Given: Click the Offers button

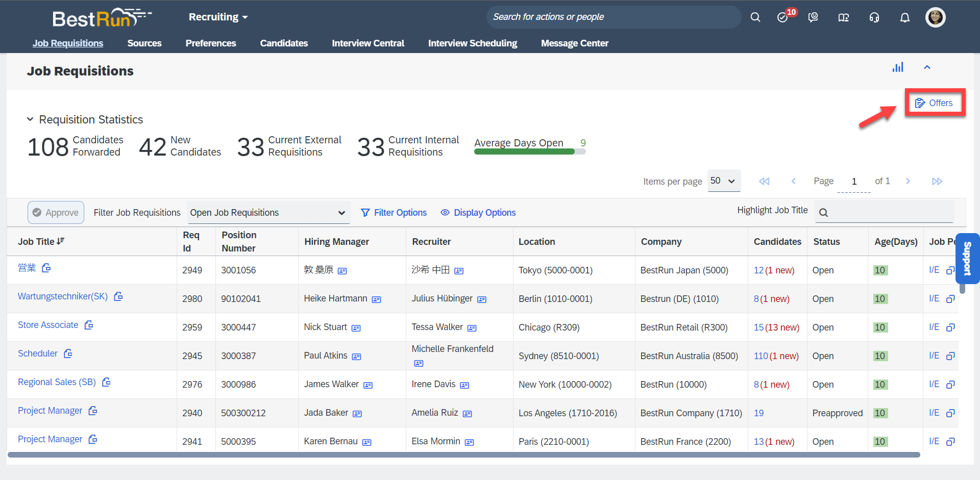Looking at the screenshot, I should click(x=934, y=103).
